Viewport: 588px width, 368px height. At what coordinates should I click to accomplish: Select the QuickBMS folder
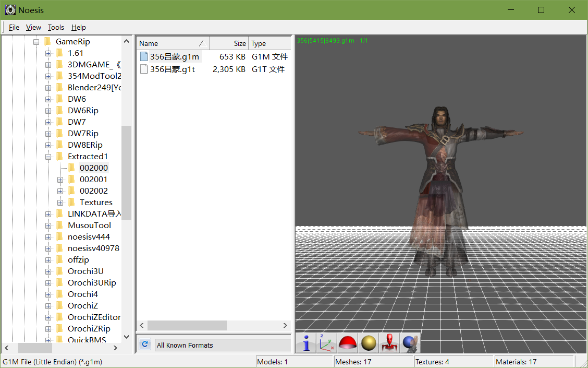(x=87, y=340)
